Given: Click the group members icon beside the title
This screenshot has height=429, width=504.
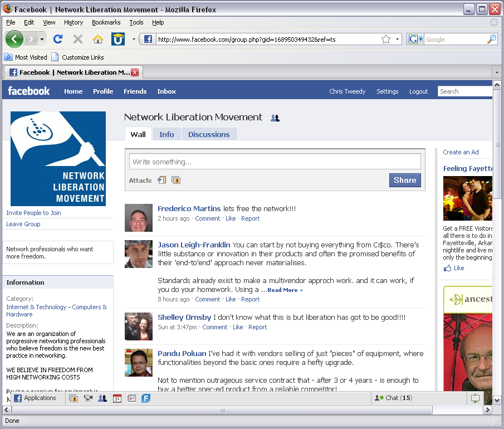Looking at the screenshot, I should [x=275, y=118].
